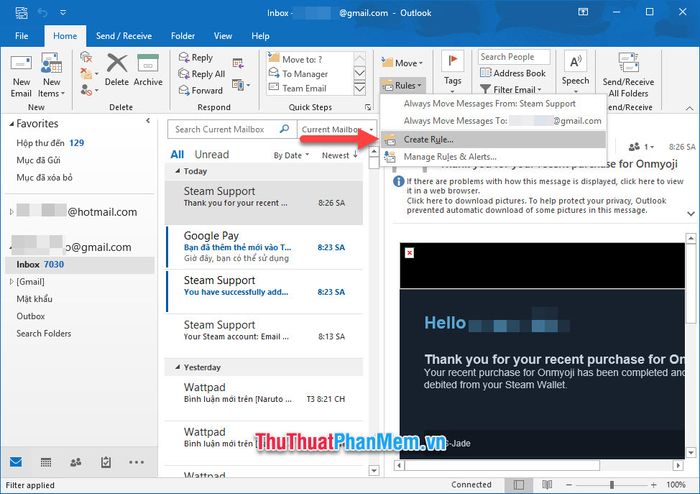The image size is (700, 494).
Task: Open the Send / Receive tab
Action: (124, 36)
